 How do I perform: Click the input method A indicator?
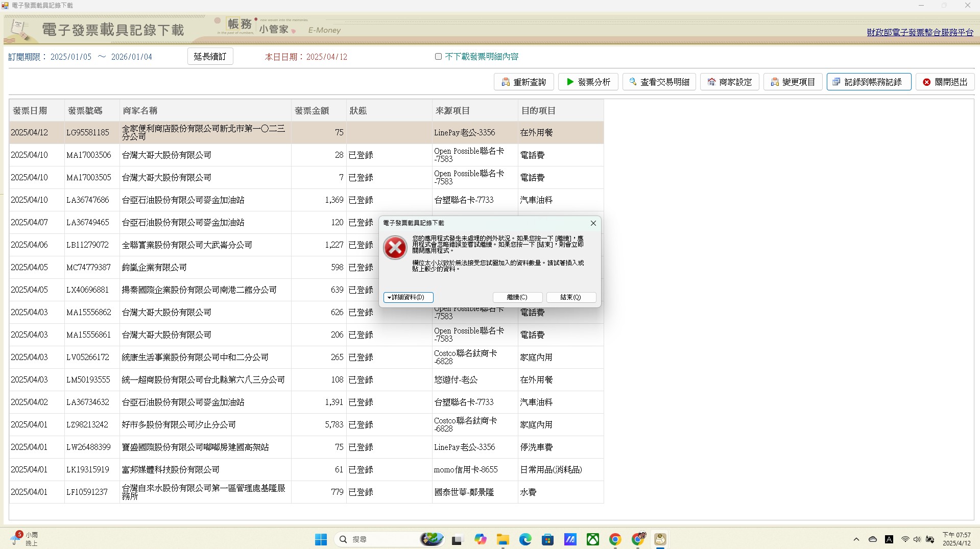(889, 539)
